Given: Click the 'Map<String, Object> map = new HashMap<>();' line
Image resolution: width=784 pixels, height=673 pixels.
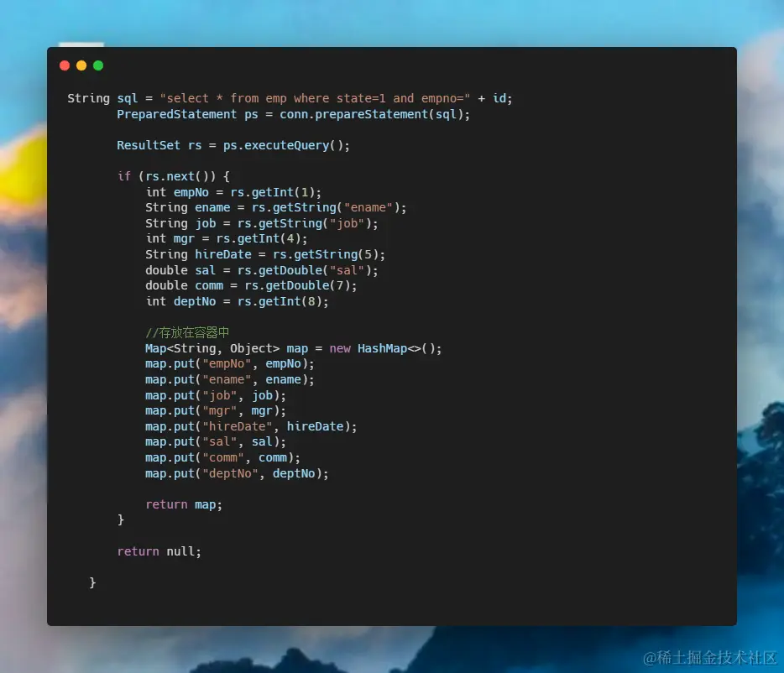Looking at the screenshot, I should (x=294, y=348).
